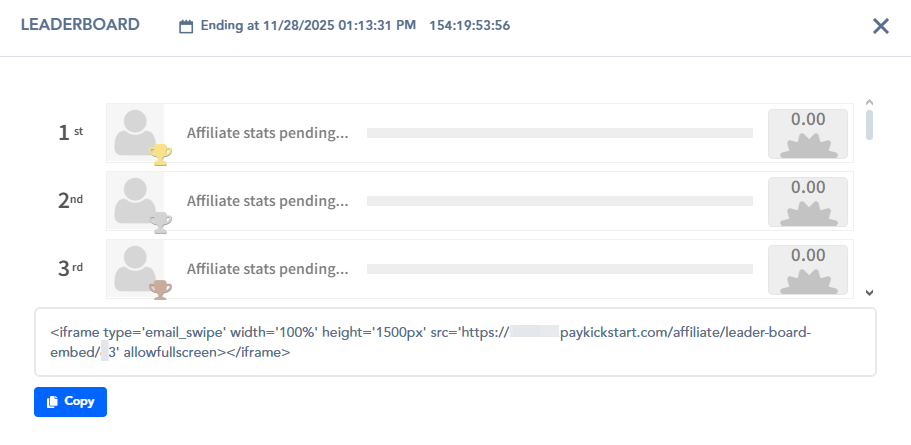Click the leaderboard scrollbar down arrow
911x445 pixels.
click(x=869, y=293)
